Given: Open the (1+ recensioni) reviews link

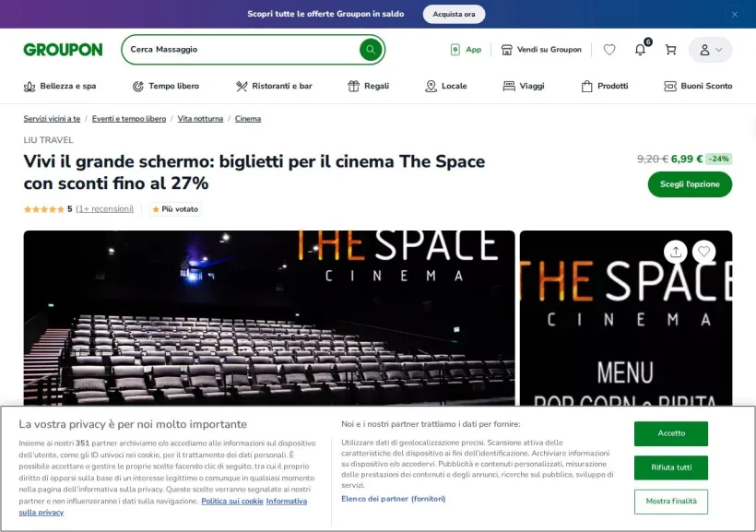Looking at the screenshot, I should (x=104, y=209).
